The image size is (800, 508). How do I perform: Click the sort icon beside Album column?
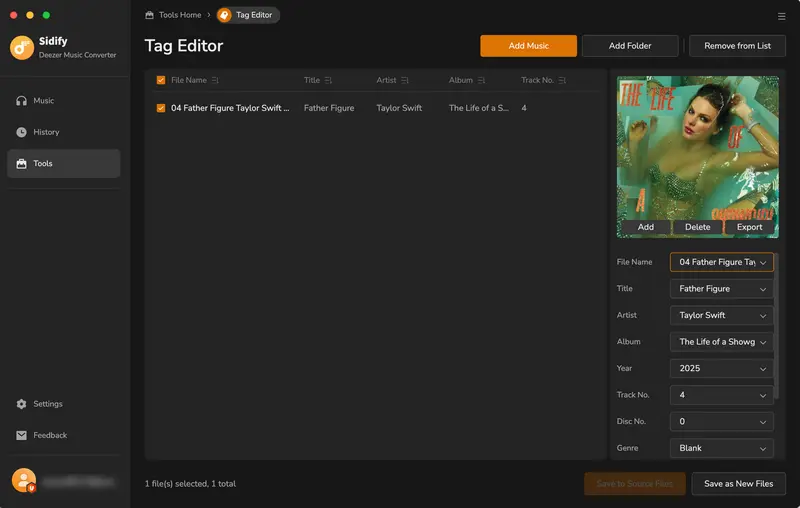tap(482, 80)
